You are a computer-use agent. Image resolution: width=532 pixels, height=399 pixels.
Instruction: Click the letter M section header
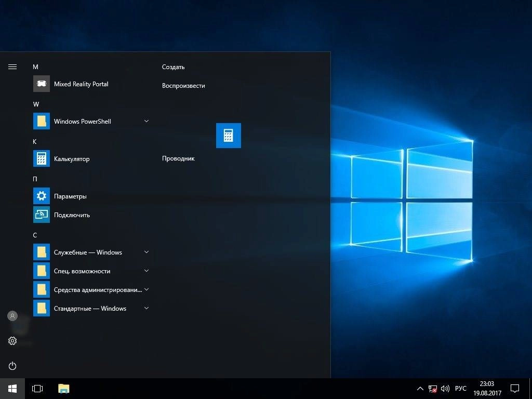pyautogui.click(x=35, y=67)
